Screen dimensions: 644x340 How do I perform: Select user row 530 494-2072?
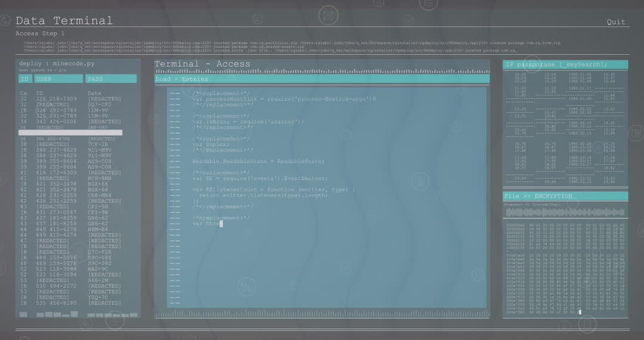tap(56, 286)
